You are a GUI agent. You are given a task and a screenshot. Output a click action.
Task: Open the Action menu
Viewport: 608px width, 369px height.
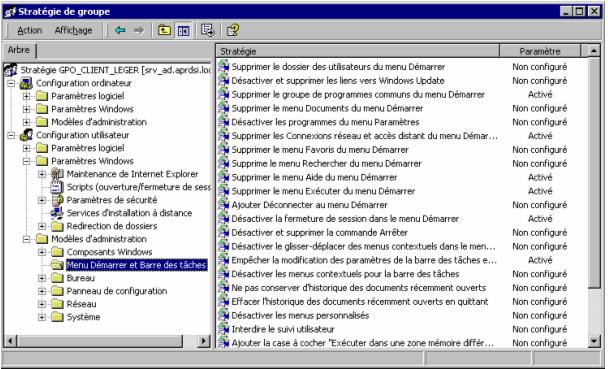click(x=29, y=30)
